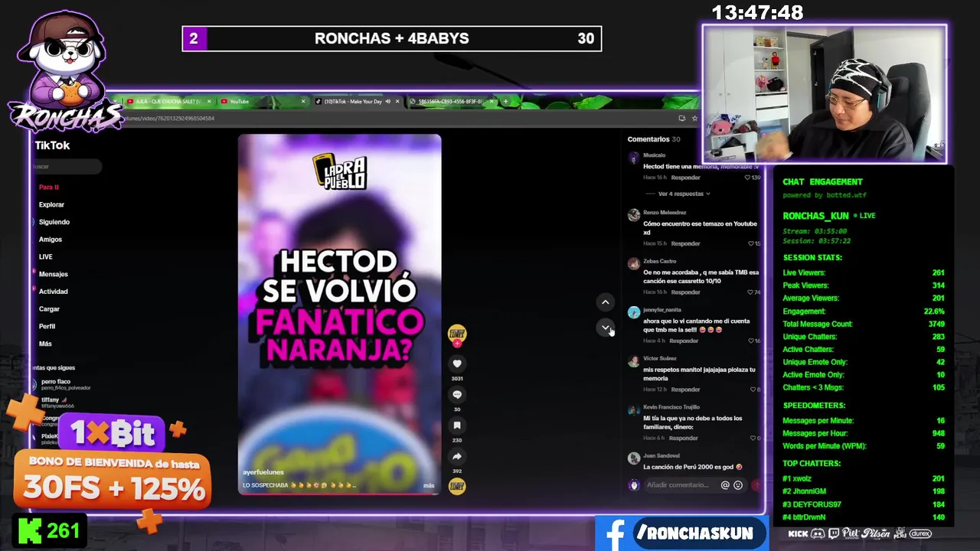
Task: Pause the Hectod TikTok video
Action: (x=339, y=314)
